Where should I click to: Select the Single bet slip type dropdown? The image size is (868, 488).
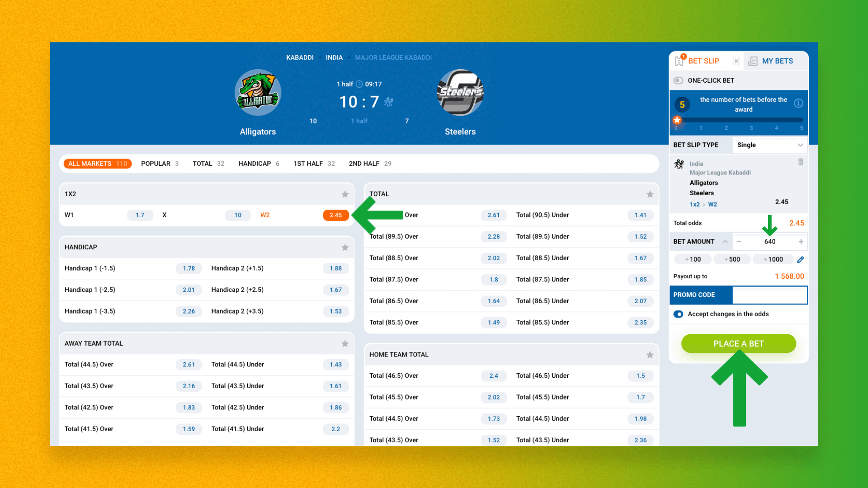tap(769, 145)
